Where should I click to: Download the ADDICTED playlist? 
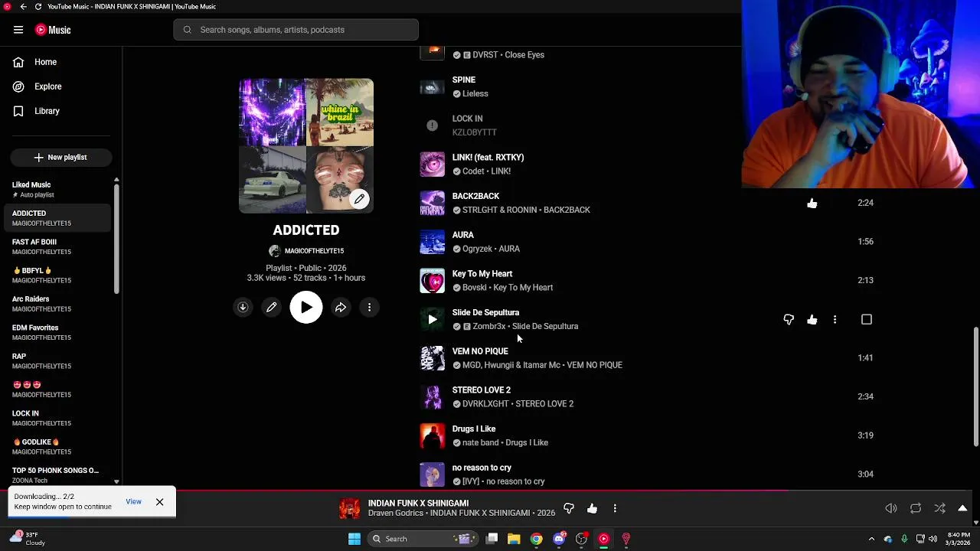243,308
